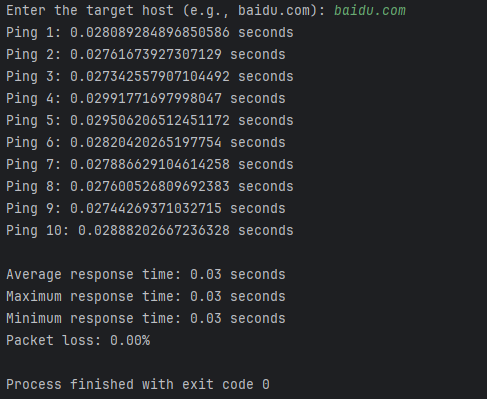Select the Ping 10 result line
Screen dimensions: 487x399
click(150, 231)
